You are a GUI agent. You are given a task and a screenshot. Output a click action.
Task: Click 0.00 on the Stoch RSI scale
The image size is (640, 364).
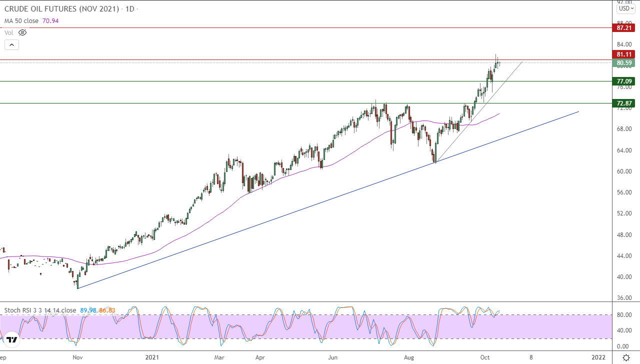[622, 346]
